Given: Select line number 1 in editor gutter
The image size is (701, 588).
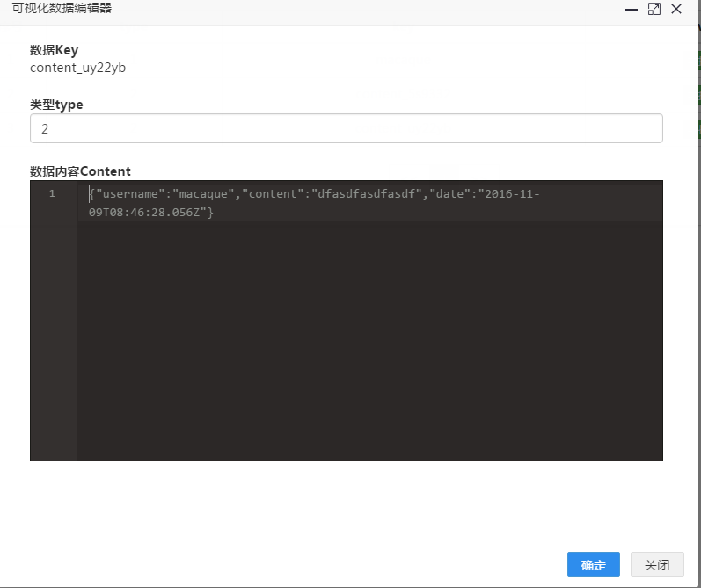Looking at the screenshot, I should tap(52, 193).
